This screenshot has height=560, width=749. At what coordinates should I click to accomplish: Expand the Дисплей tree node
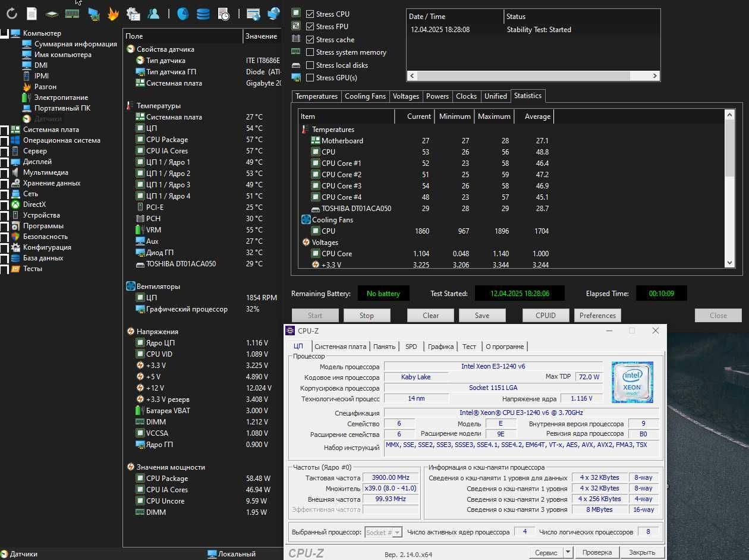(4, 162)
